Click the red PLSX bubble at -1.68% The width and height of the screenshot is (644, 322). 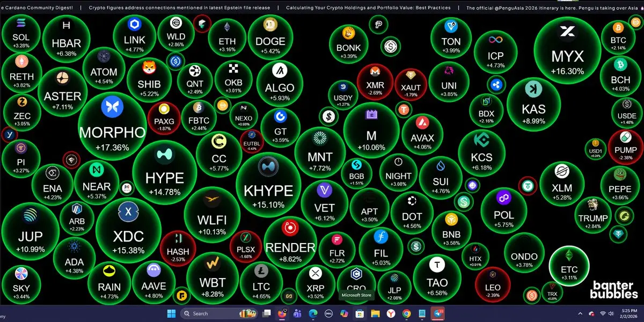(246, 245)
